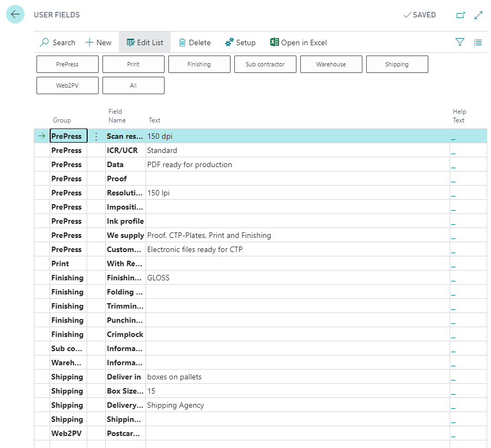Select the Finishin... field name cell
Image resolution: width=491 pixels, height=448 pixels.
125,278
